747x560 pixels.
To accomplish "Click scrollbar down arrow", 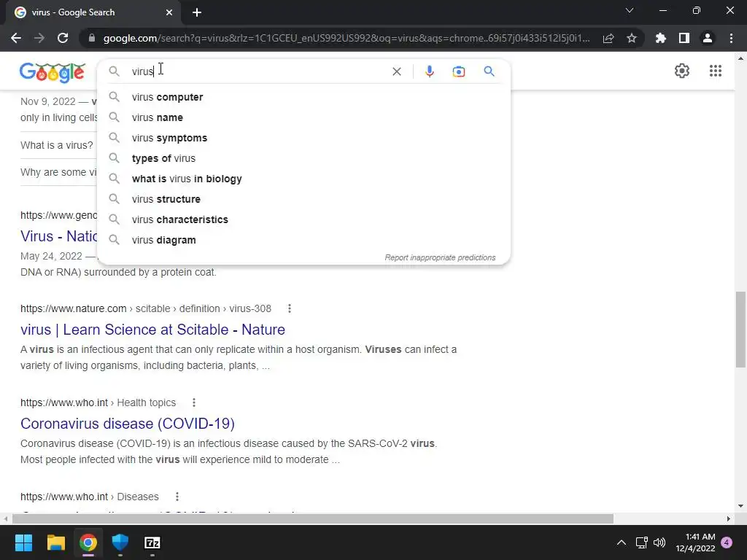I will tap(740, 506).
